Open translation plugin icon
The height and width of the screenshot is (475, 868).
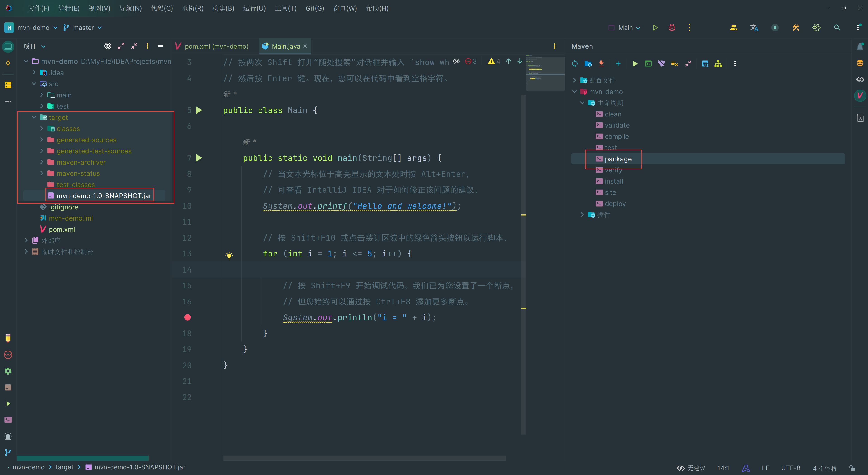tap(754, 28)
